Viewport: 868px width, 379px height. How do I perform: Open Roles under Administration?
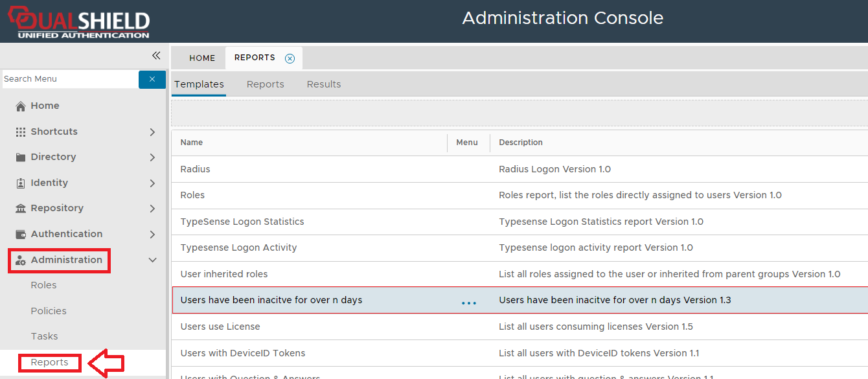pyautogui.click(x=43, y=285)
